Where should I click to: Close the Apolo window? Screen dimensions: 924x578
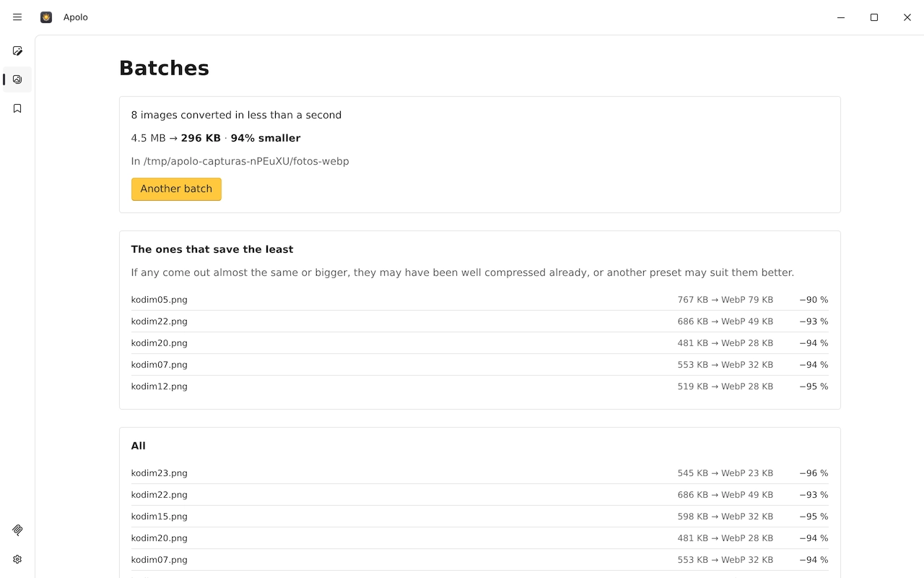907,17
